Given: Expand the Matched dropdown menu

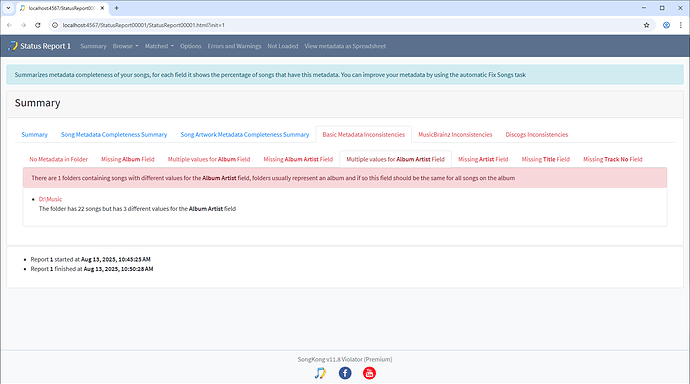Looking at the screenshot, I should 159,46.
